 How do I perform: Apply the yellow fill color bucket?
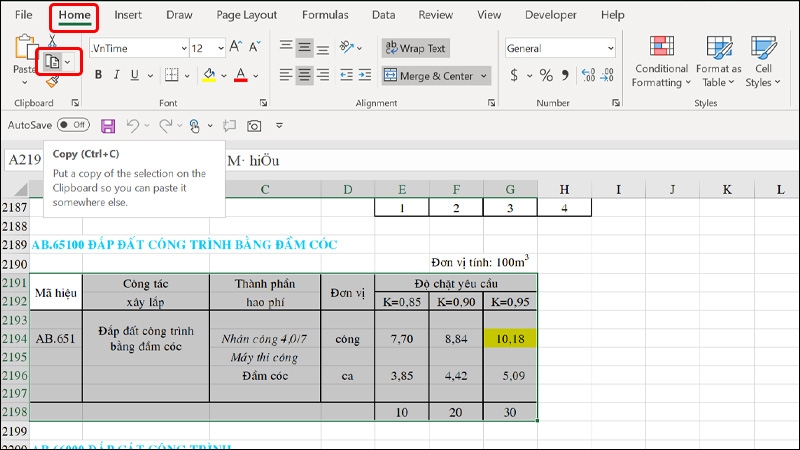(x=209, y=75)
